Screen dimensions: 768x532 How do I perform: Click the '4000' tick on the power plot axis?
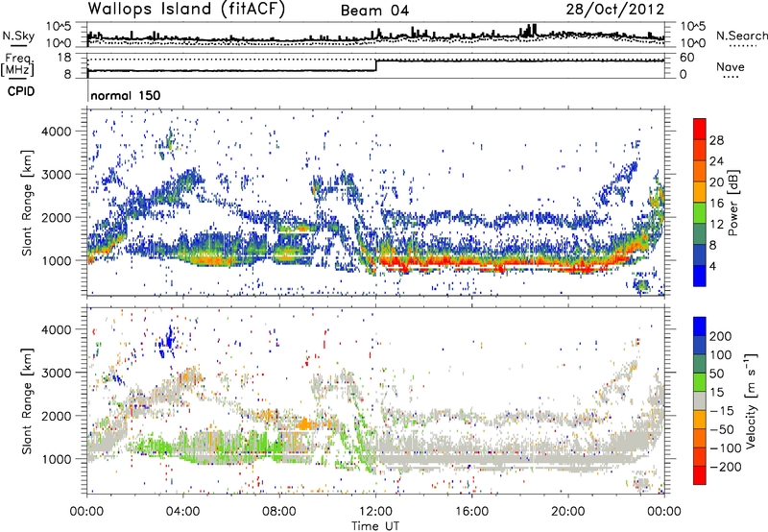(x=56, y=132)
